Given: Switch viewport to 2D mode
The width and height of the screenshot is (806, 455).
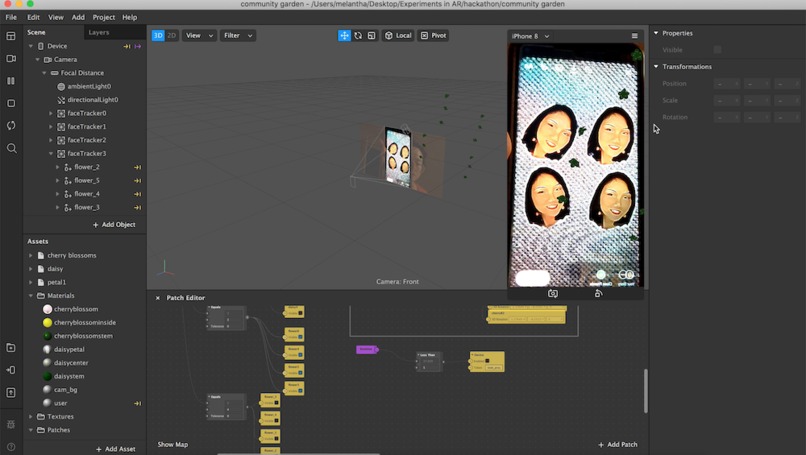Looking at the screenshot, I should (171, 35).
